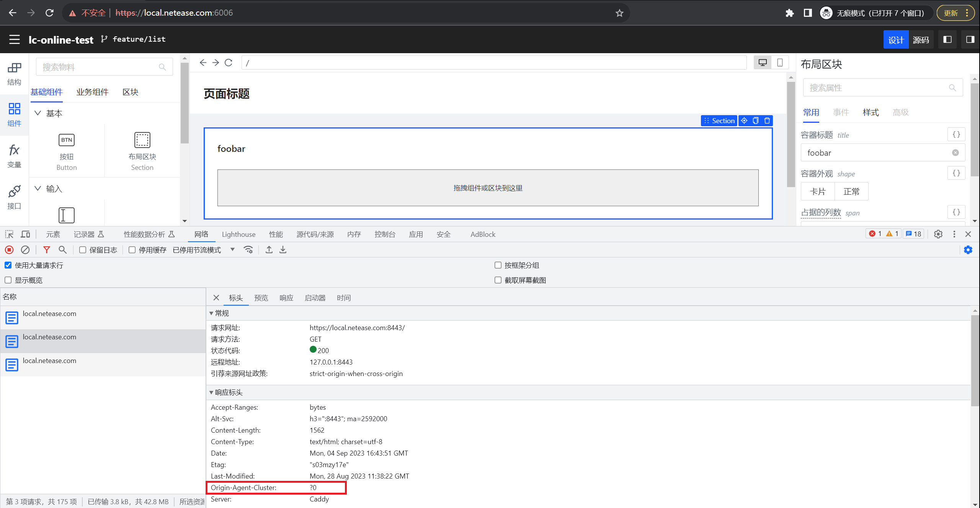
Task: Open the 结构 panel in the left sidebar
Action: [14, 73]
